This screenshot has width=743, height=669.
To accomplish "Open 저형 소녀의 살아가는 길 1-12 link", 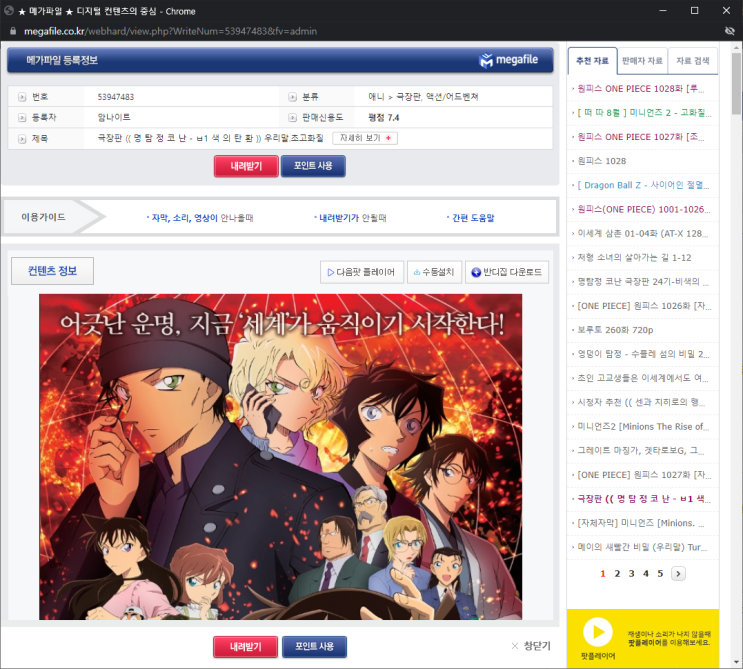I will (634, 258).
